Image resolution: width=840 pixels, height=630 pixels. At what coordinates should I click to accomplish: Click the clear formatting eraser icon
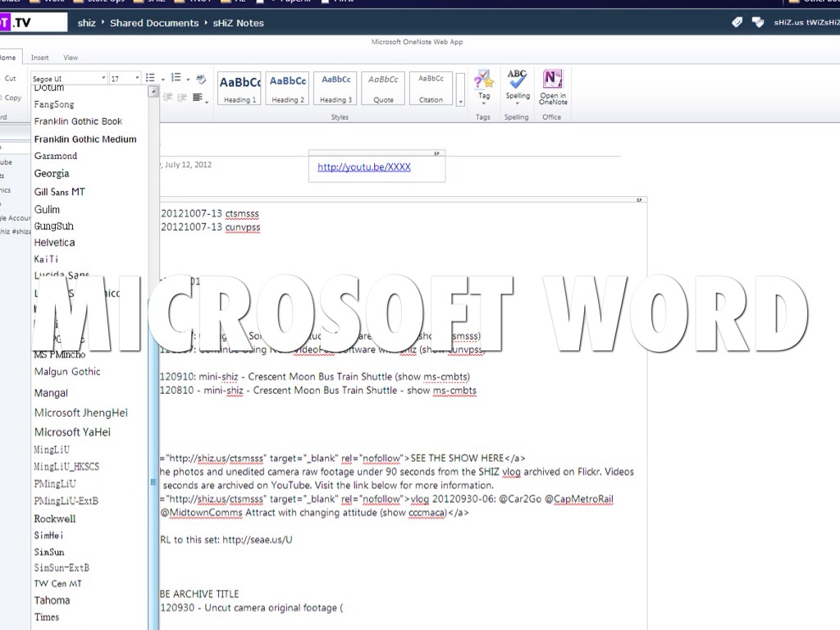pyautogui.click(x=200, y=79)
